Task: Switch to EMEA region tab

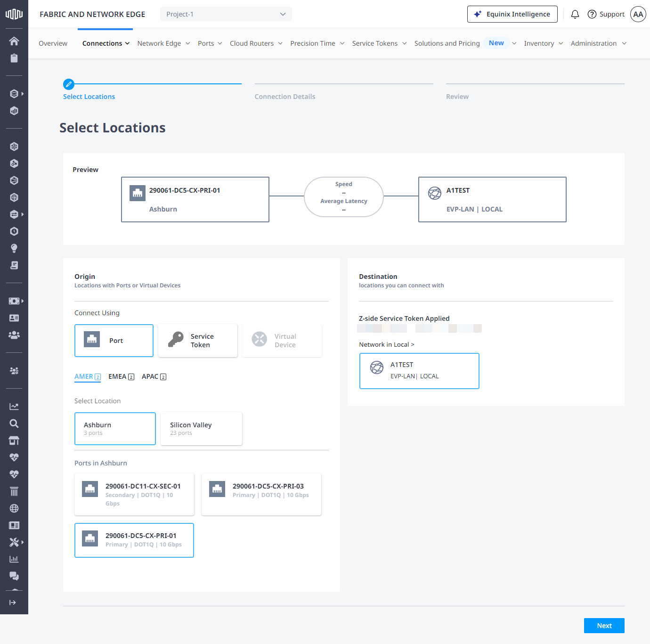Action: [x=121, y=376]
